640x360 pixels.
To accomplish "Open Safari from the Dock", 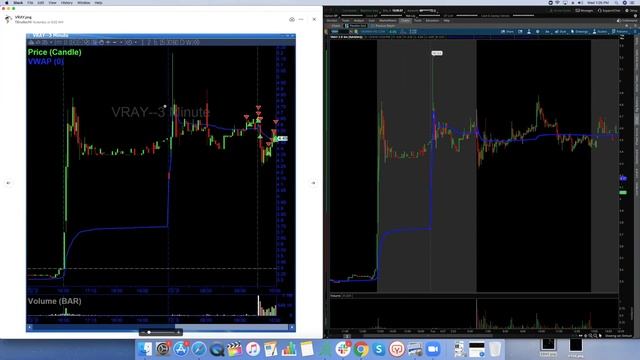I will click(198, 349).
